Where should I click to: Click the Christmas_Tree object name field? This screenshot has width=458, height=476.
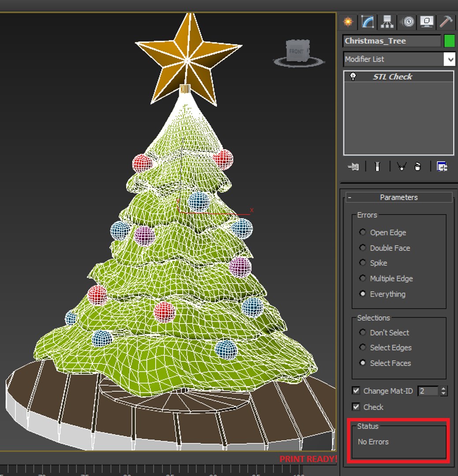click(x=392, y=41)
